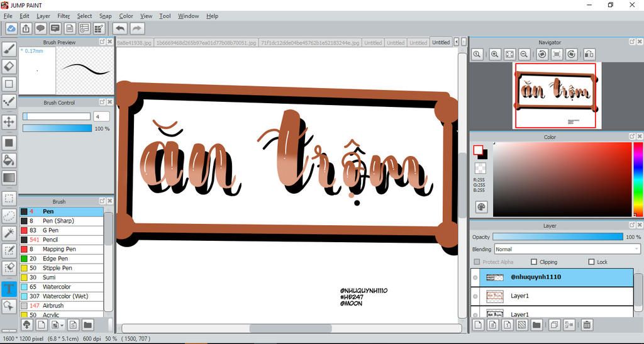Viewport: 644px width, 344px height.
Task: Reset zoom to 100% in Navigator
Action: [x=477, y=54]
